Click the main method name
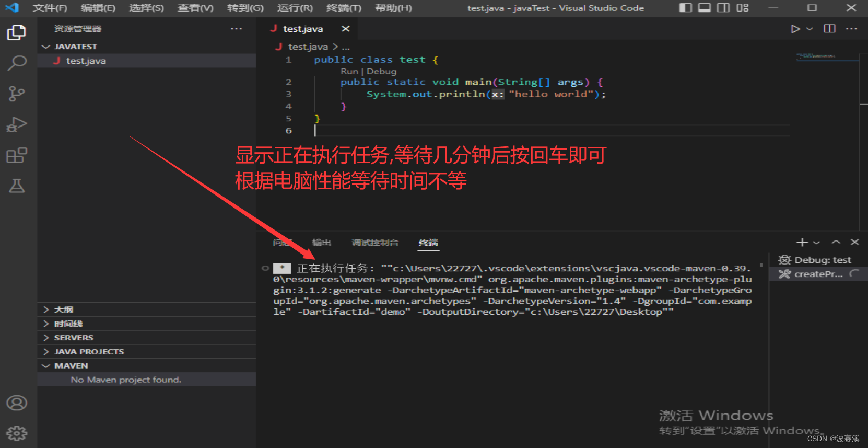 (x=478, y=82)
